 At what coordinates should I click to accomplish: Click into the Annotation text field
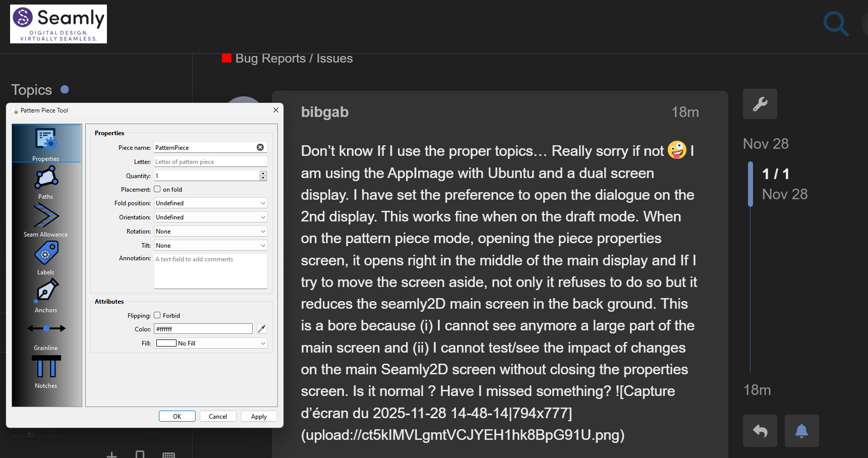click(210, 271)
